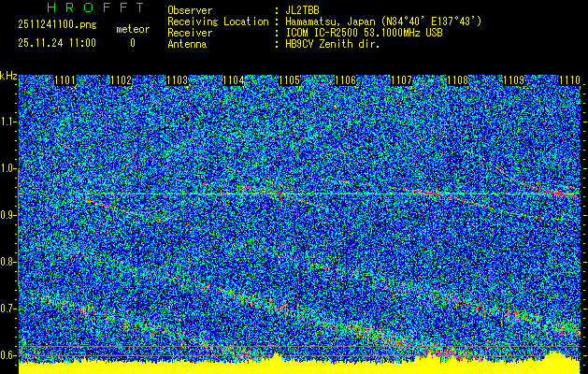Click the 1110 marker at right edge
The image size is (588, 374).
(x=568, y=81)
